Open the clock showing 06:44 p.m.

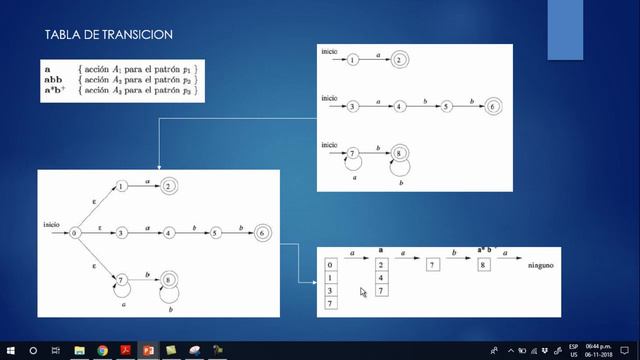(x=599, y=350)
